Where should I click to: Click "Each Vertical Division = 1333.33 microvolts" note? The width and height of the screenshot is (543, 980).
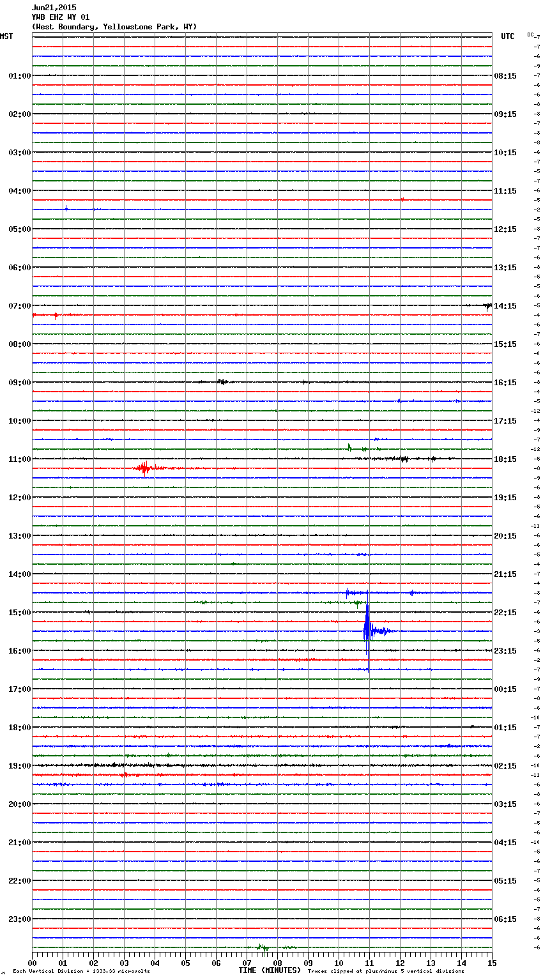pos(81,972)
